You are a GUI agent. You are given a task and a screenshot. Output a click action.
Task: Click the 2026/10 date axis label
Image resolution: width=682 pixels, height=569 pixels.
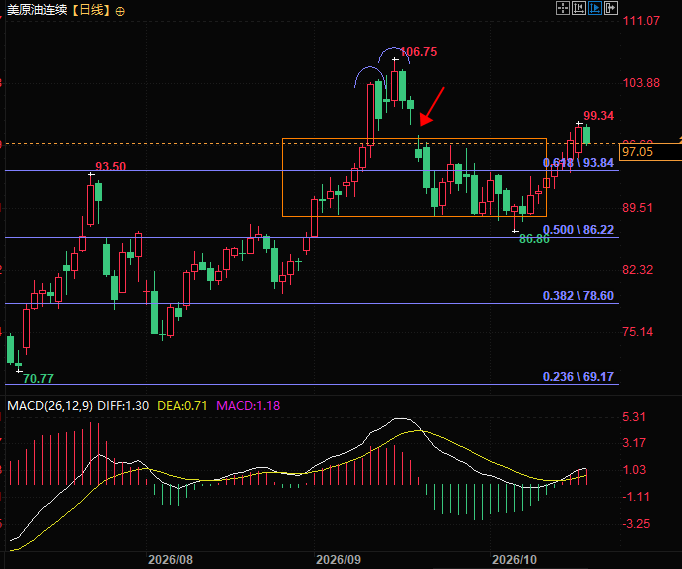(515, 559)
